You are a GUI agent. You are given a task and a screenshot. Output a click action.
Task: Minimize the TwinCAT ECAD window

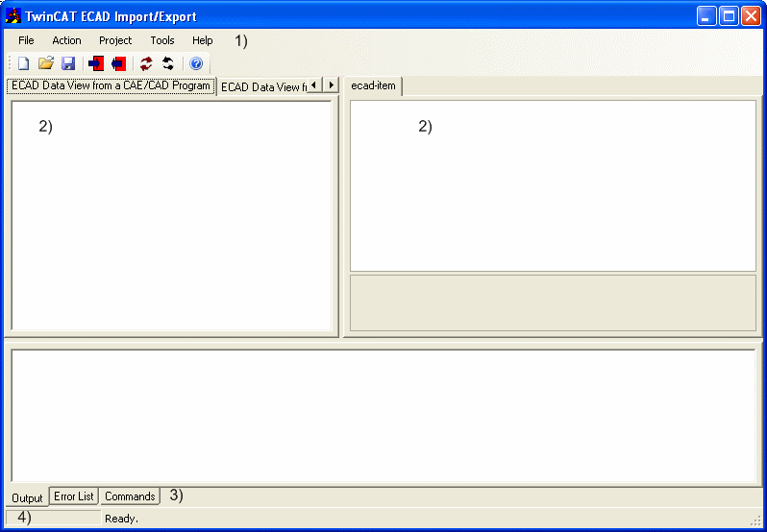[x=705, y=16]
